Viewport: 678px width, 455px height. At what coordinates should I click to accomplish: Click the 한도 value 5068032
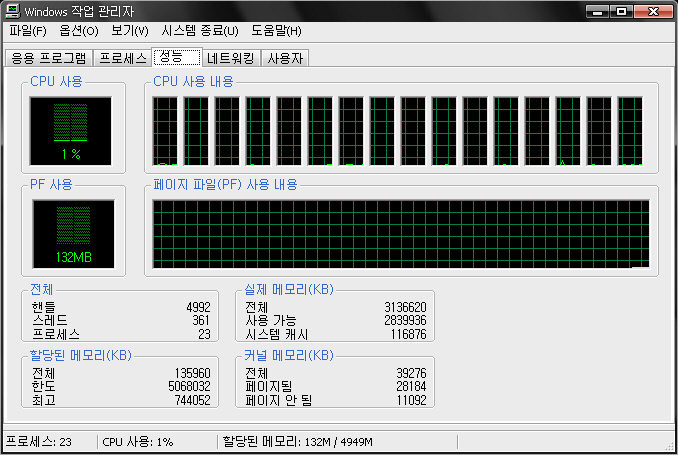click(x=189, y=386)
